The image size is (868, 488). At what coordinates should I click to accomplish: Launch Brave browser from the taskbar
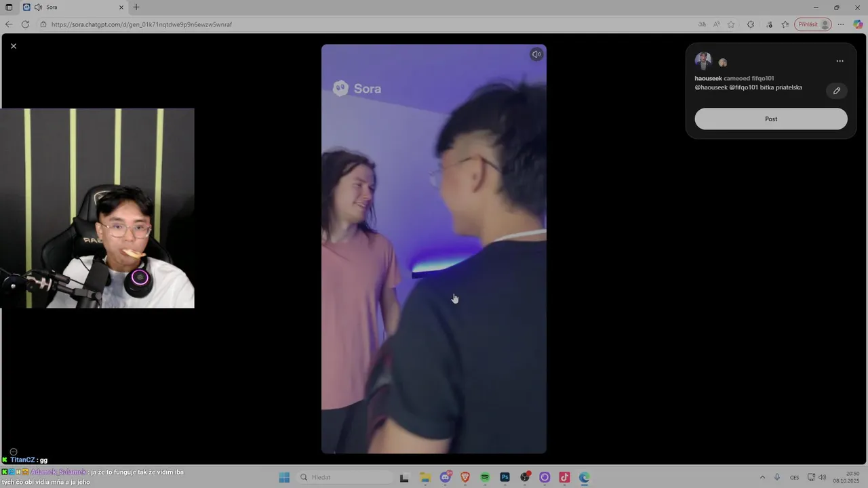[465, 477]
